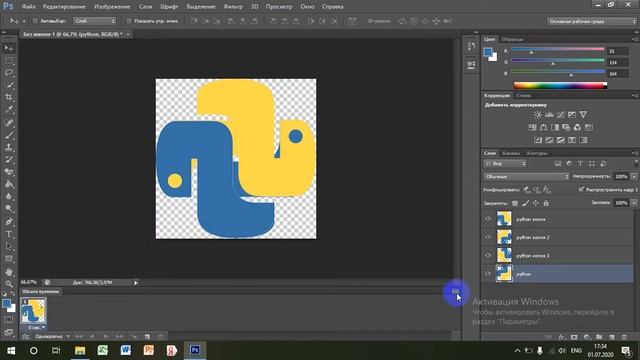Select the Crop tool

click(9, 97)
